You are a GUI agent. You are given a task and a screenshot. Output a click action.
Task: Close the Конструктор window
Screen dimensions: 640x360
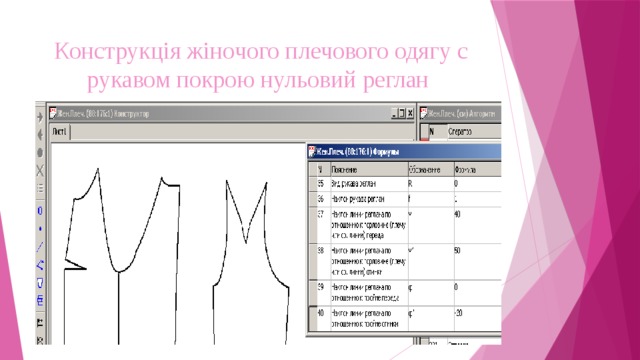point(410,113)
